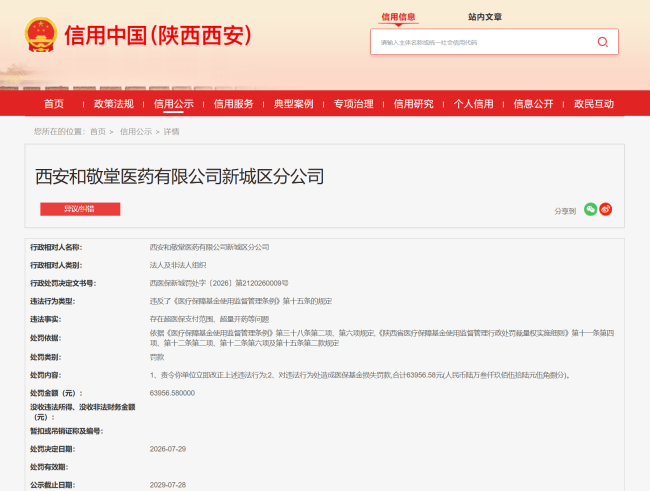
Task: Open the 首页 navigation item
Action: coord(54,104)
